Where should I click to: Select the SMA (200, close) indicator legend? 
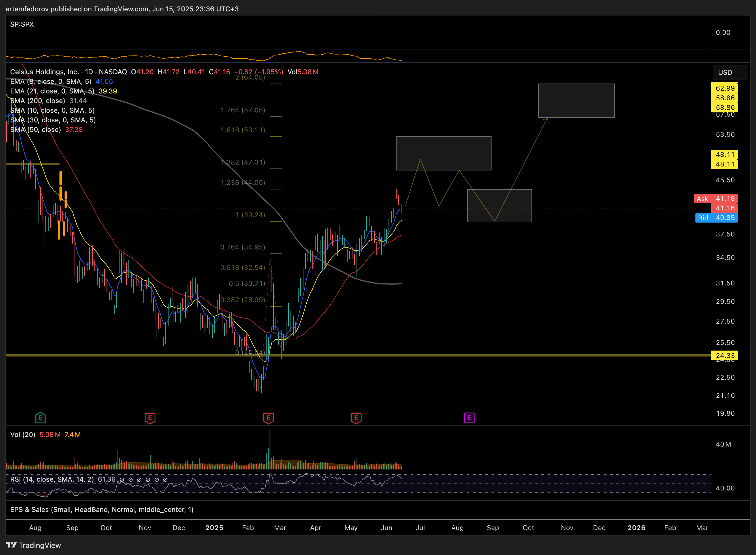(x=38, y=101)
